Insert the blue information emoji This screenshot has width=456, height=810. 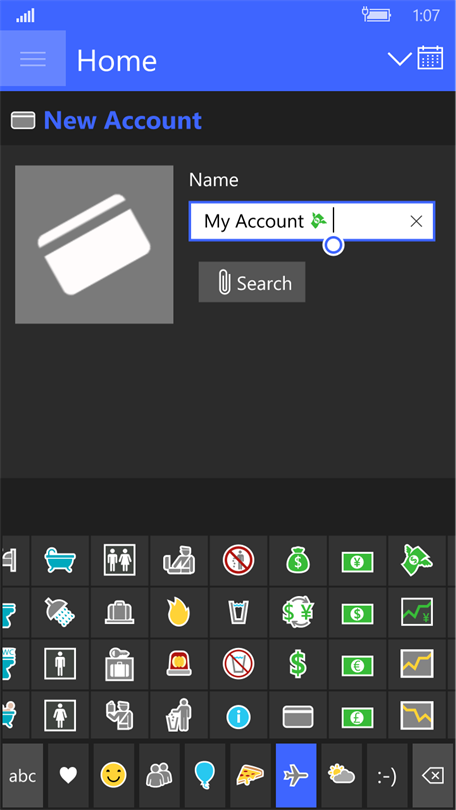click(239, 716)
